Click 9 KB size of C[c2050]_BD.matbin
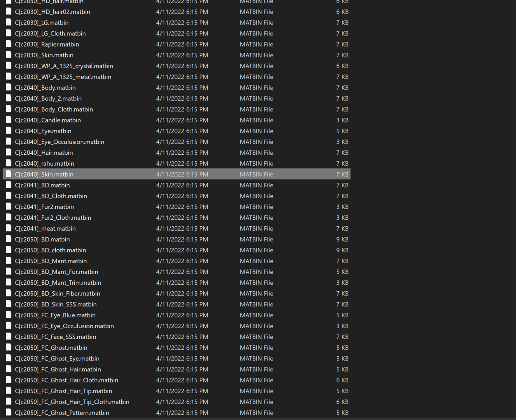 coord(342,240)
